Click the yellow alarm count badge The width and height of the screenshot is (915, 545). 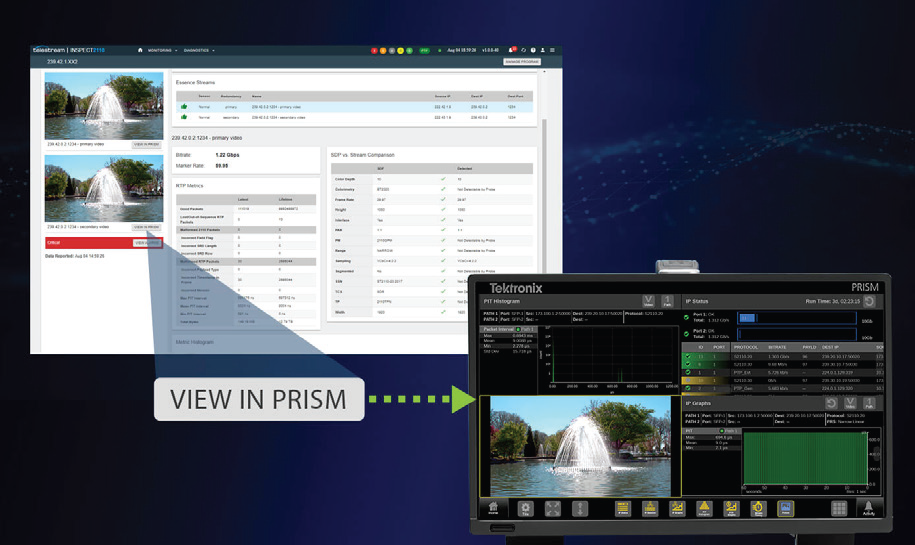[400, 51]
